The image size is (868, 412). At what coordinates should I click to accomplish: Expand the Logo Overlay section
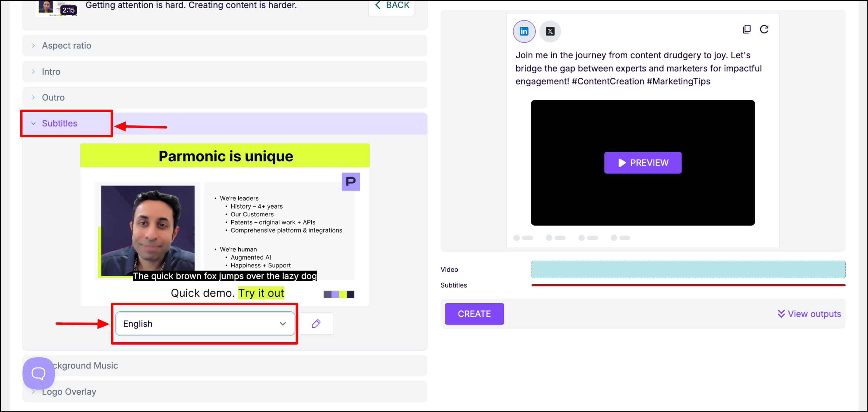pos(225,392)
